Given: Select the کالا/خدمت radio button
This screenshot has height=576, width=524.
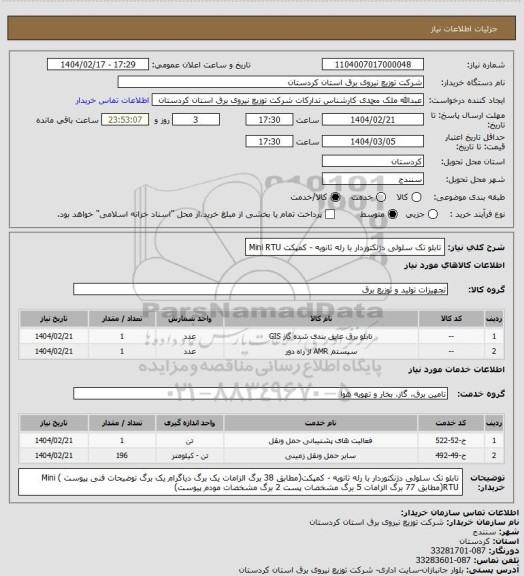Looking at the screenshot, I should click(335, 197).
